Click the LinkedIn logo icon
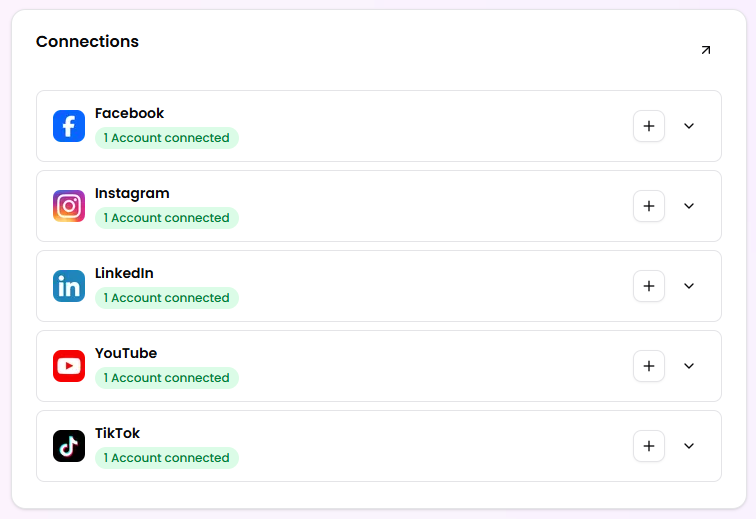 click(x=69, y=286)
